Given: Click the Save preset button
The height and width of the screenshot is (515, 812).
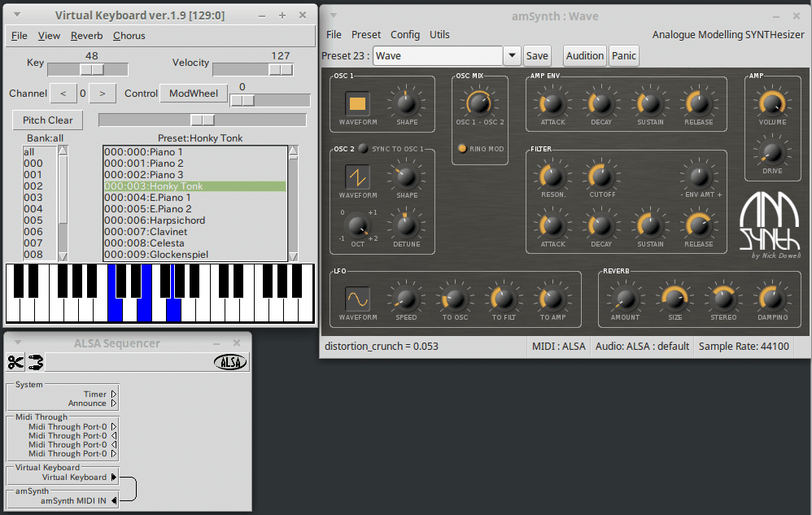Looking at the screenshot, I should point(537,55).
